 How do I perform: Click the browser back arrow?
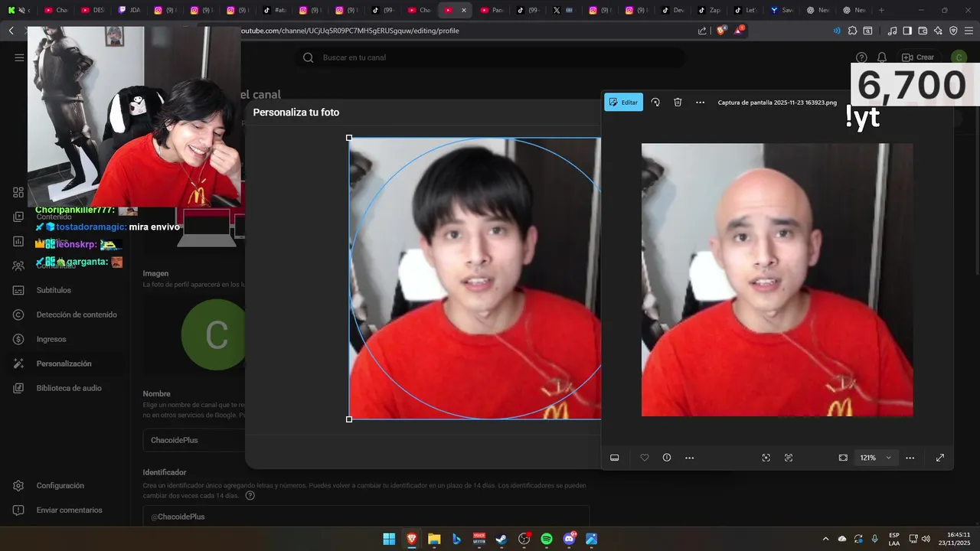(11, 31)
